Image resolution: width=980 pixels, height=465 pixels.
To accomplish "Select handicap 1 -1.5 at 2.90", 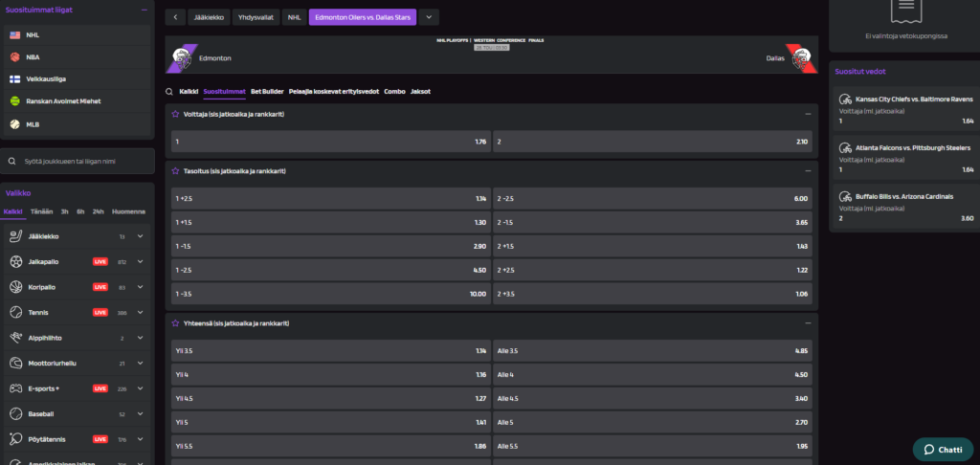I will pyautogui.click(x=330, y=246).
